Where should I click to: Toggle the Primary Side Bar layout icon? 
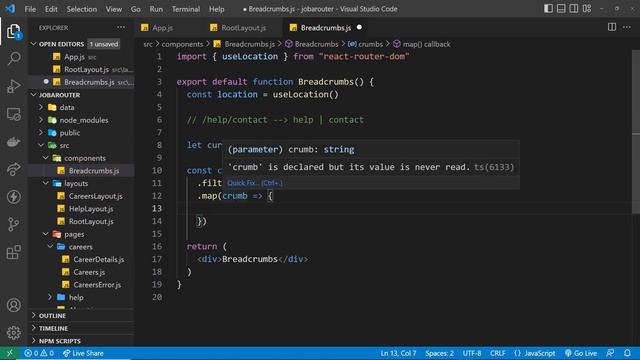point(548,9)
